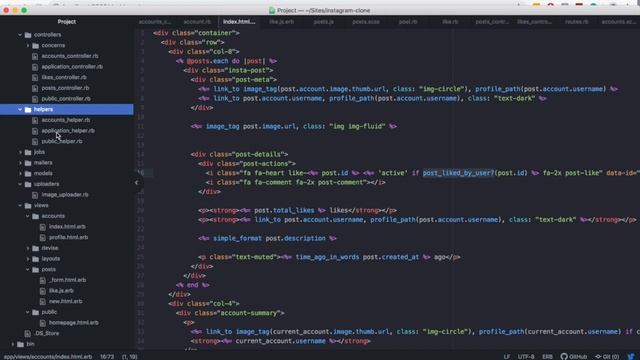
Task: Open GitHub panel from status bar
Action: 573,356
